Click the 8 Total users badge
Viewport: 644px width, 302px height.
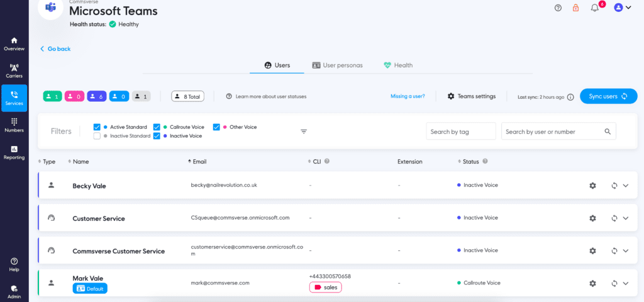(187, 96)
